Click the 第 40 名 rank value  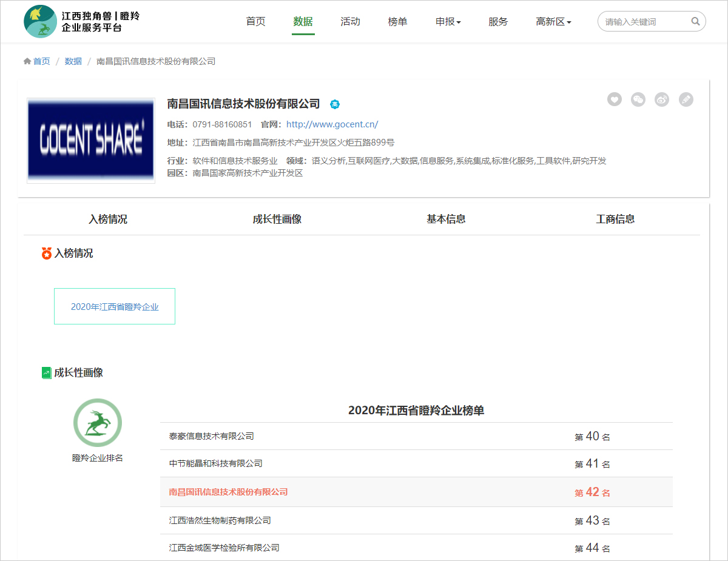[x=592, y=437]
